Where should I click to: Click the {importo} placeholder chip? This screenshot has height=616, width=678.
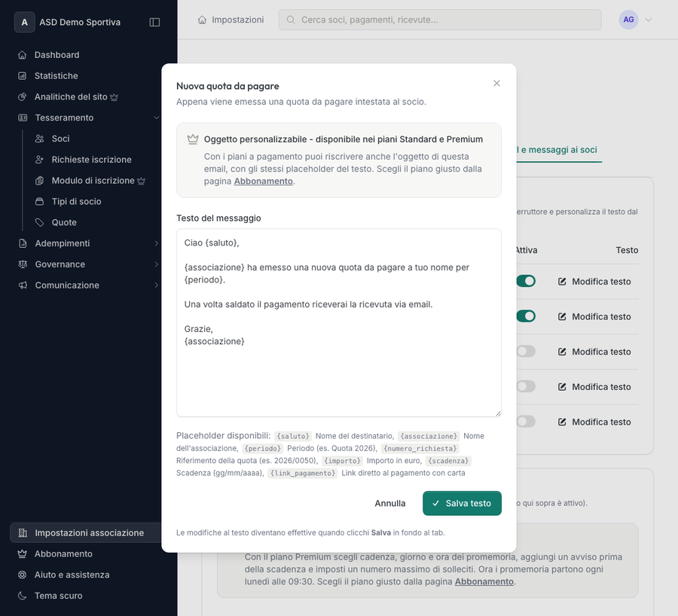342,461
